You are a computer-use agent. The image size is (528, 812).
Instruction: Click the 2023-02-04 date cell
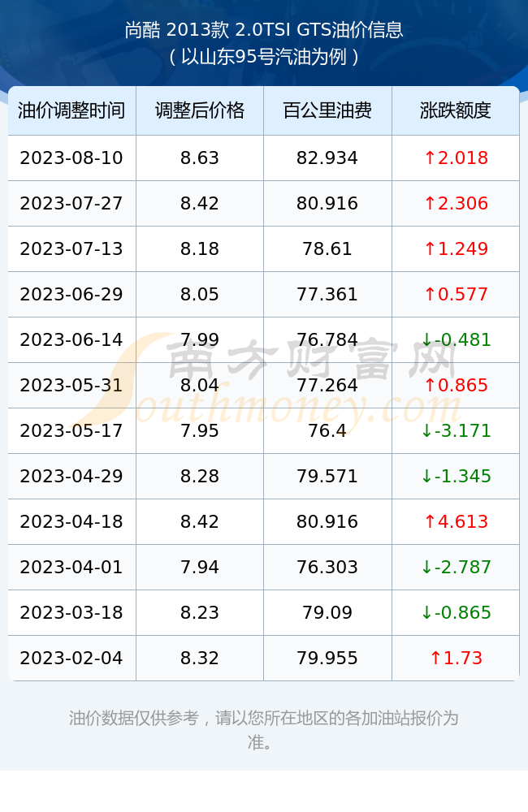(71, 659)
